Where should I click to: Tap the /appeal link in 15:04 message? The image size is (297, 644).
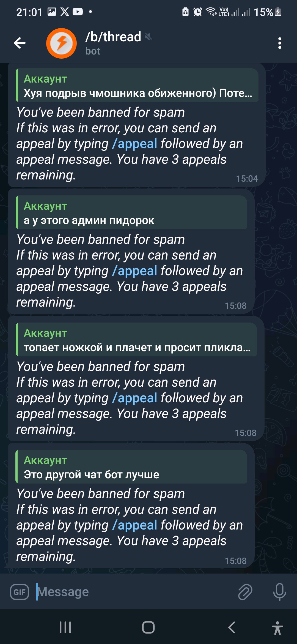135,144
